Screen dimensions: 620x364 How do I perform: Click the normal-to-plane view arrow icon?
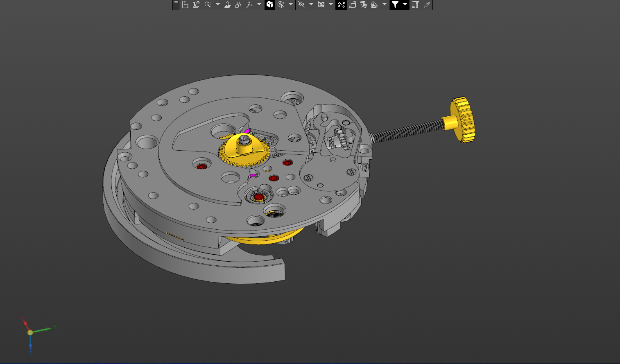[x=228, y=5]
